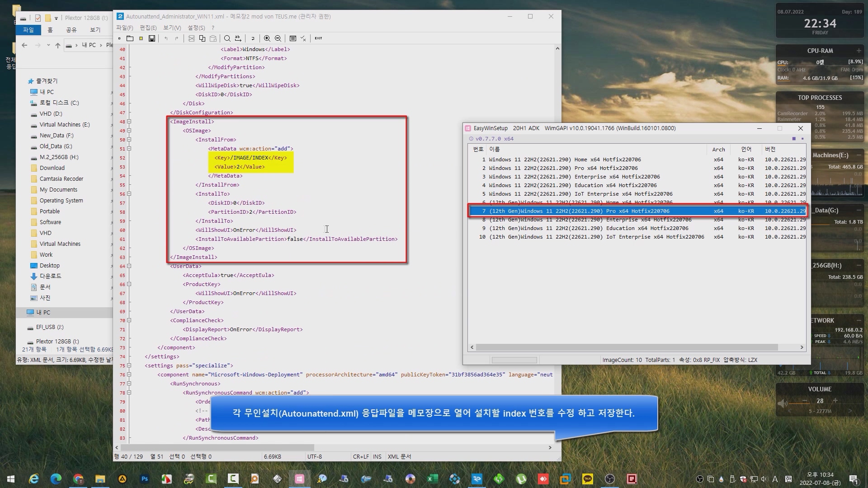Click the Open file folder icon in Notepad2
The image size is (868, 488).
coord(130,38)
